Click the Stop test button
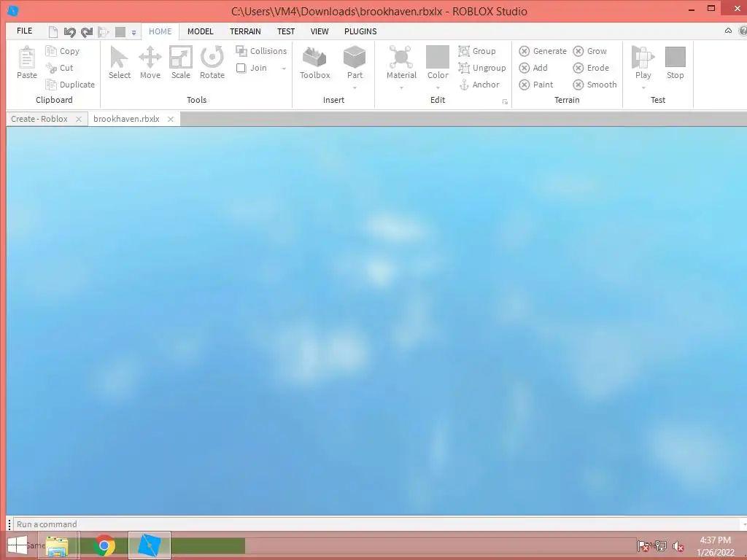This screenshot has height=560, width=747. [x=675, y=63]
